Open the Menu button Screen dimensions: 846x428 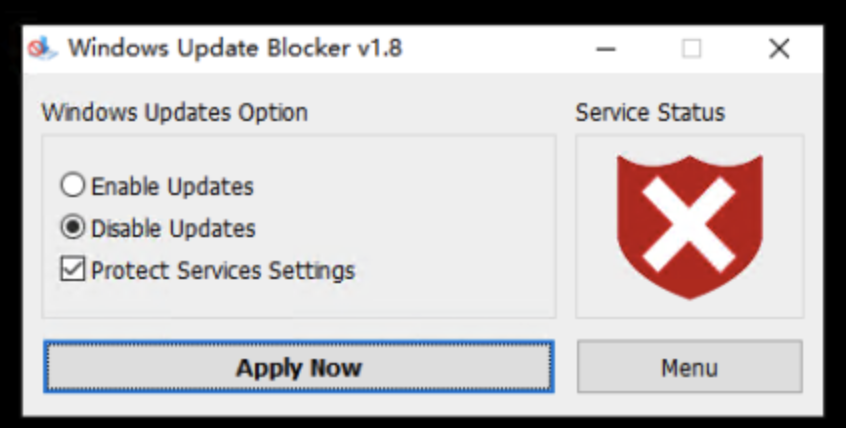point(690,367)
